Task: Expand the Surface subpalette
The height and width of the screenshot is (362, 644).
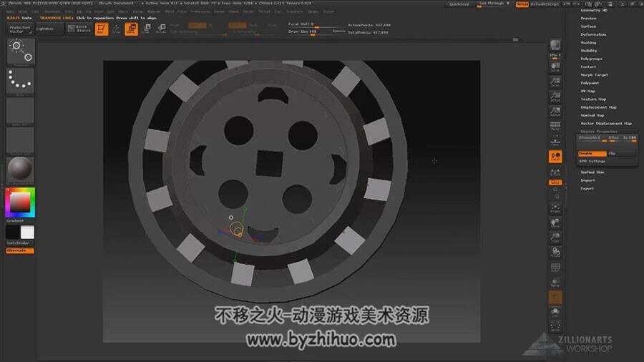Action: click(588, 26)
